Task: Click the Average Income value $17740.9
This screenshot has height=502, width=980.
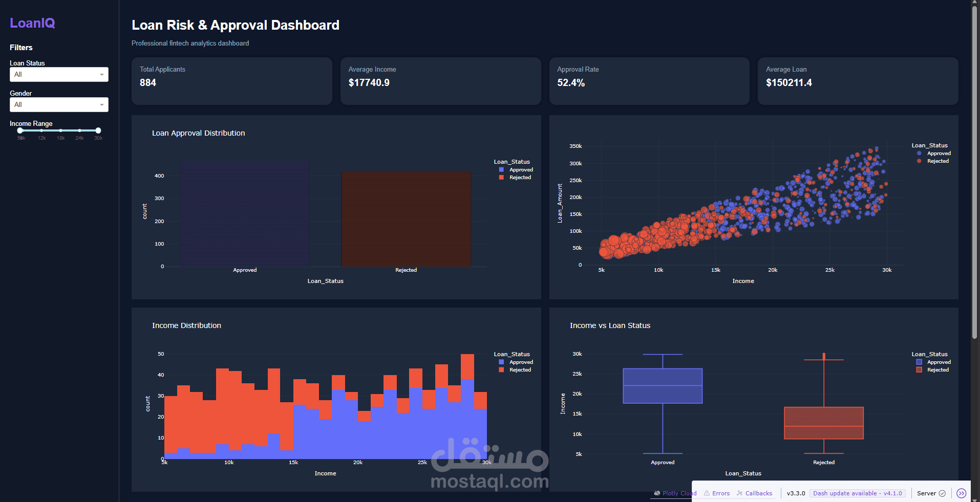Action: point(369,83)
